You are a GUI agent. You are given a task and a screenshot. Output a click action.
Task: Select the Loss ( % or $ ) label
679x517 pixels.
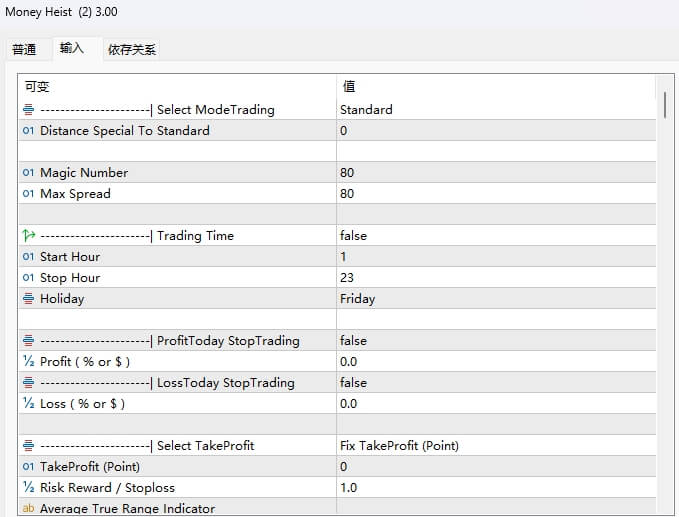(82, 404)
